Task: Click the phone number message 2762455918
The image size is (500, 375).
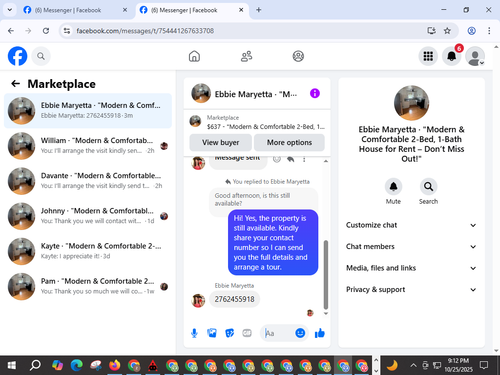Action: [x=234, y=299]
